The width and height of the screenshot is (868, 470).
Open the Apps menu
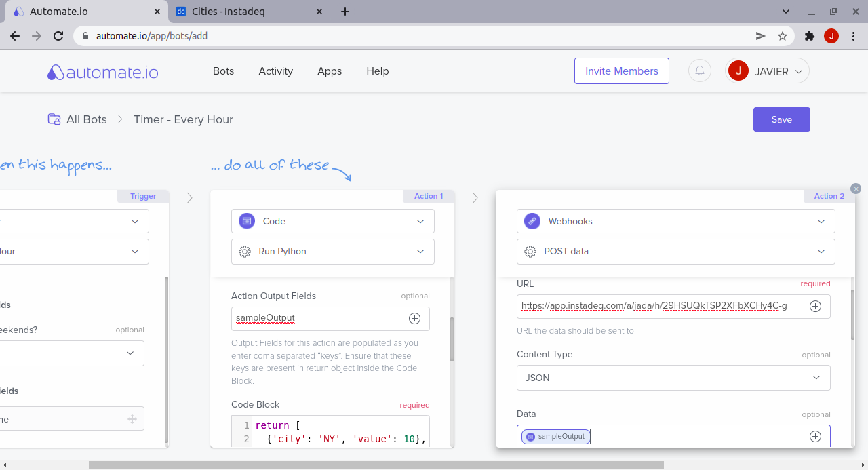click(x=330, y=71)
